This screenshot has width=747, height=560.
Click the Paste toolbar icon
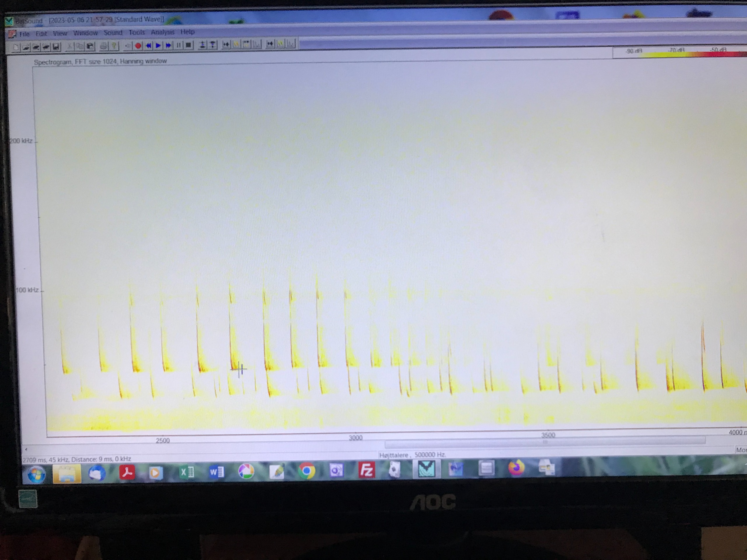pos(90,46)
